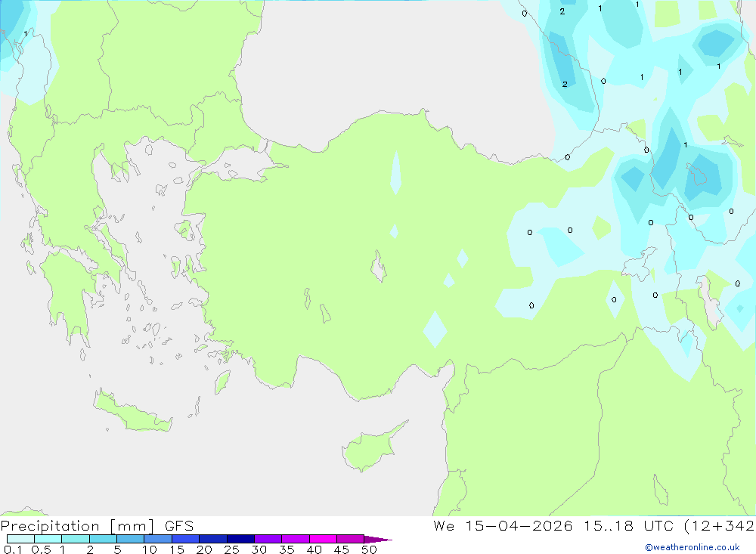
Task: Click the 30 to 35 mm violet swatch
Action: [x=268, y=539]
